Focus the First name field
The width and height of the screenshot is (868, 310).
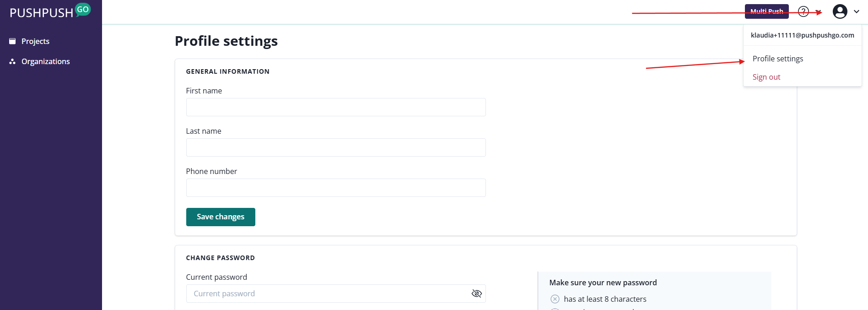coord(335,107)
